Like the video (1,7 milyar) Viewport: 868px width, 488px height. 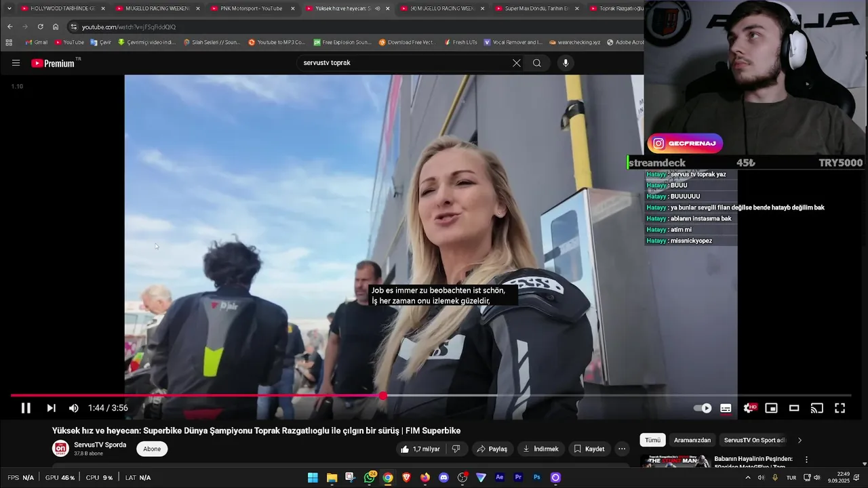pyautogui.click(x=420, y=449)
